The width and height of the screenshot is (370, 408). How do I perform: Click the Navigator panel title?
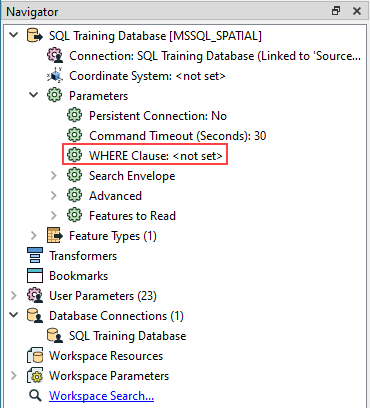[32, 12]
